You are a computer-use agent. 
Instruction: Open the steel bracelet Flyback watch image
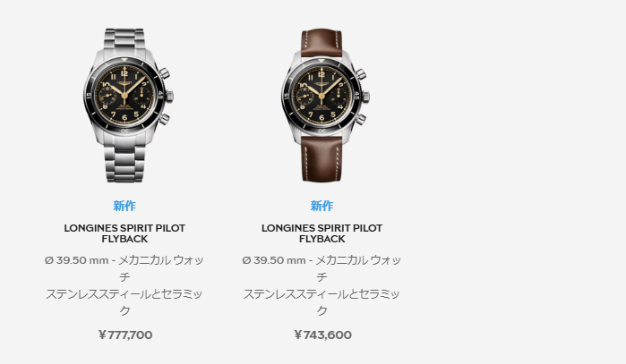128,106
